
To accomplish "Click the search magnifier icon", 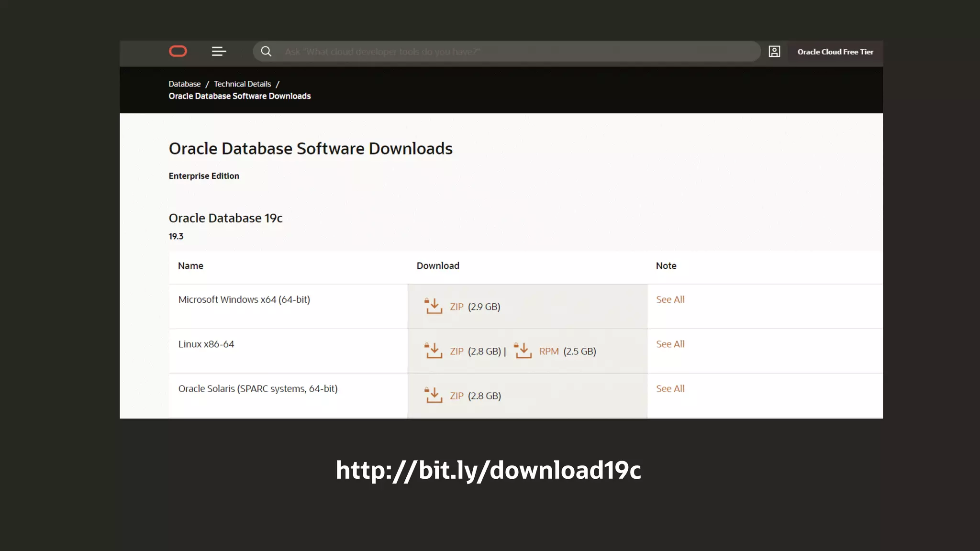I will [266, 51].
